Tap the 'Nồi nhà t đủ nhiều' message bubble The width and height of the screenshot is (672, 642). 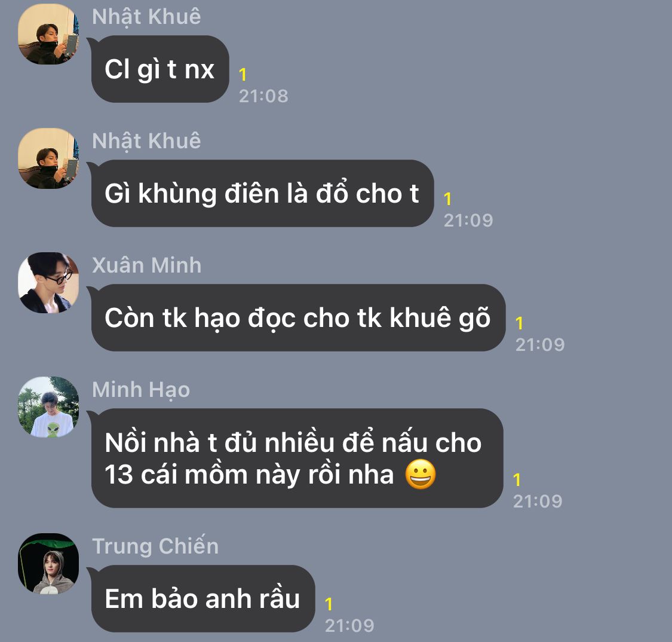click(x=296, y=458)
